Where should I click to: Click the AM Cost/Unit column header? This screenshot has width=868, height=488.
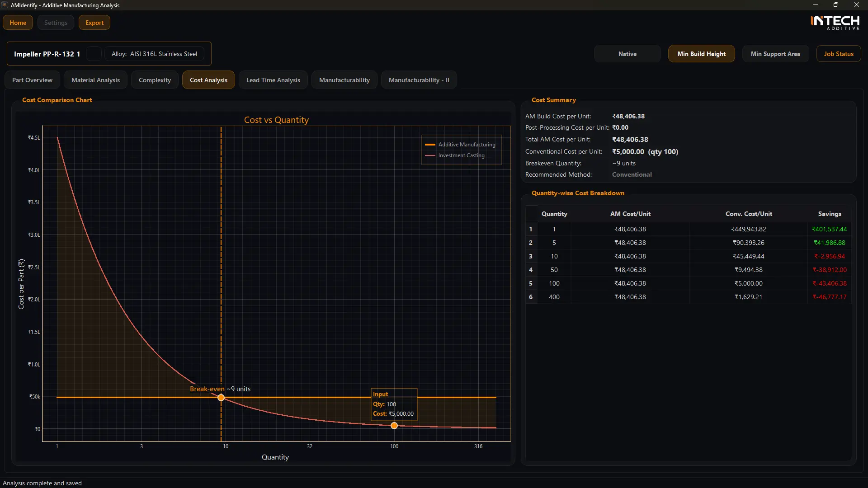[630, 214]
